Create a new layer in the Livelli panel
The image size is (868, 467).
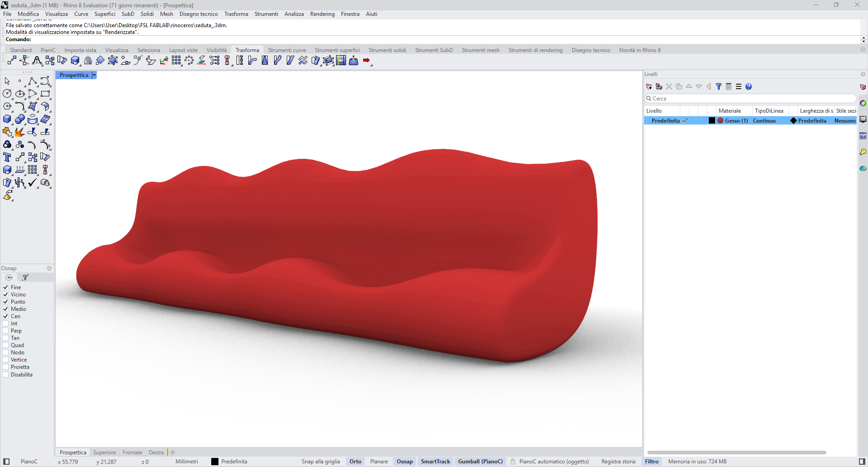649,86
